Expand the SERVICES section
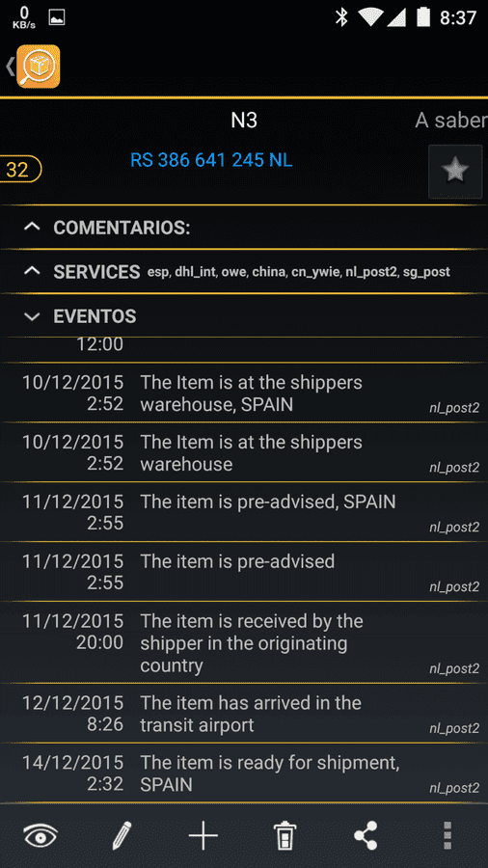This screenshot has width=488, height=868. [x=244, y=272]
